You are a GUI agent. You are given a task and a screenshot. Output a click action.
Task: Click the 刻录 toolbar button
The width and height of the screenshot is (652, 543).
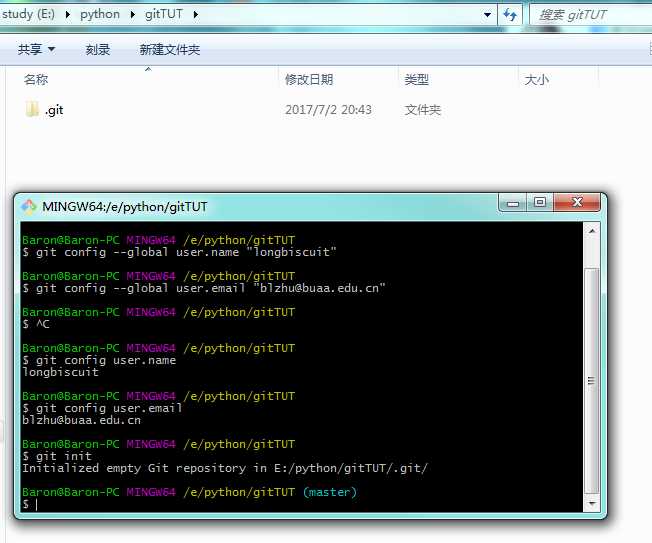click(x=98, y=49)
